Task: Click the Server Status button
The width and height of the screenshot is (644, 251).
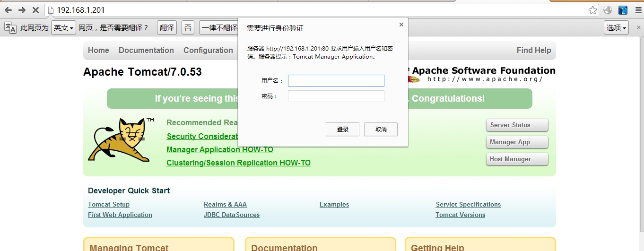Action: 517,125
